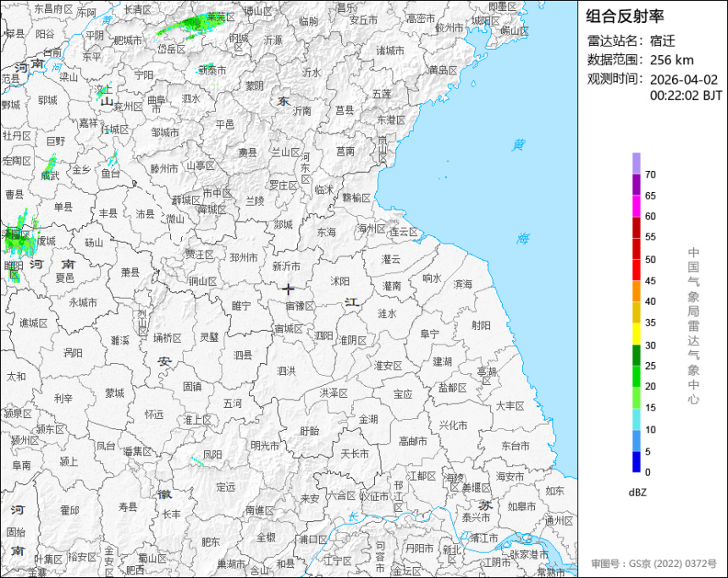Click the 组合反射率 title text
728x578 pixels.
coord(626,17)
